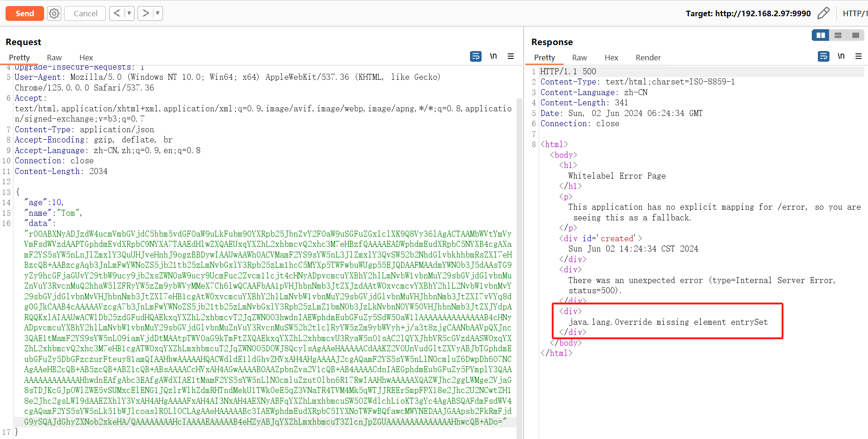Click the Content-Language: zh-CN response header
The image size is (868, 439).
594,92
